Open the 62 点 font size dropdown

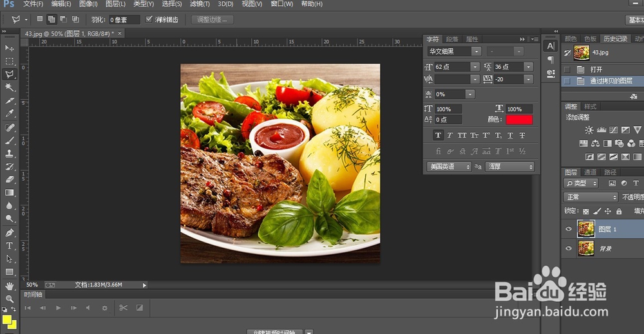tap(475, 66)
